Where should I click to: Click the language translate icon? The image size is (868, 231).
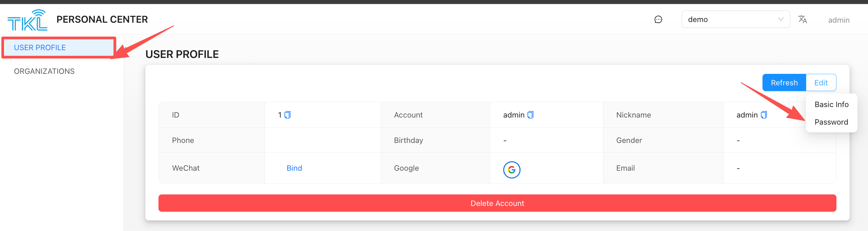(802, 20)
